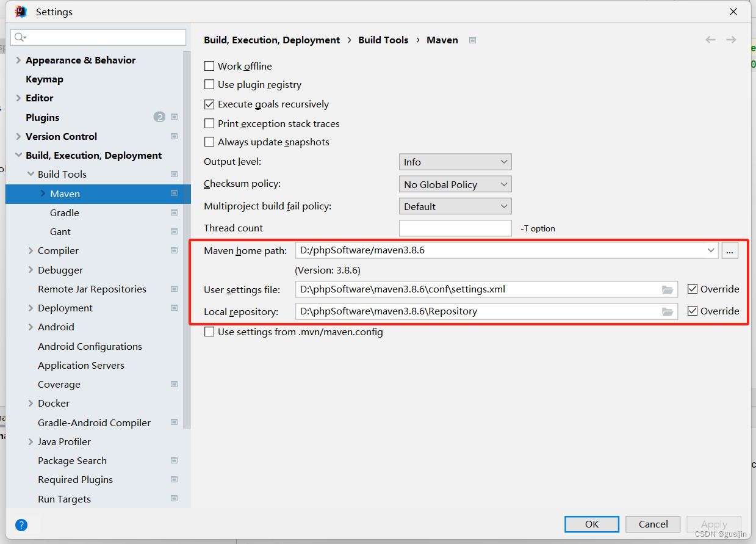Screen dimensions: 756x544
Task: Click the project-level icon beside Package Search
Action: coord(174,460)
